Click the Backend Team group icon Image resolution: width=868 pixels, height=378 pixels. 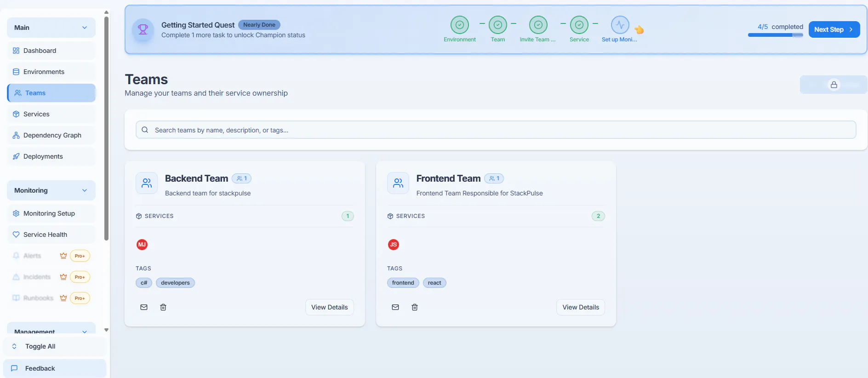[147, 183]
